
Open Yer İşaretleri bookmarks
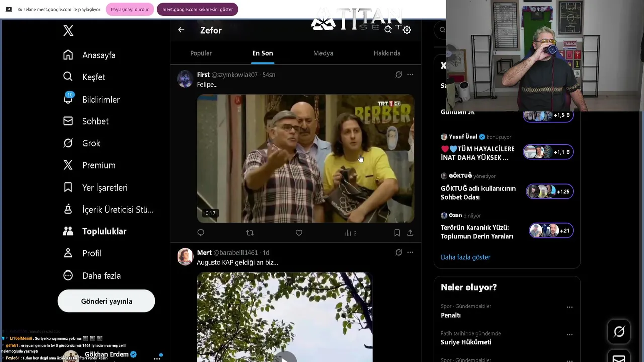[96, 188]
